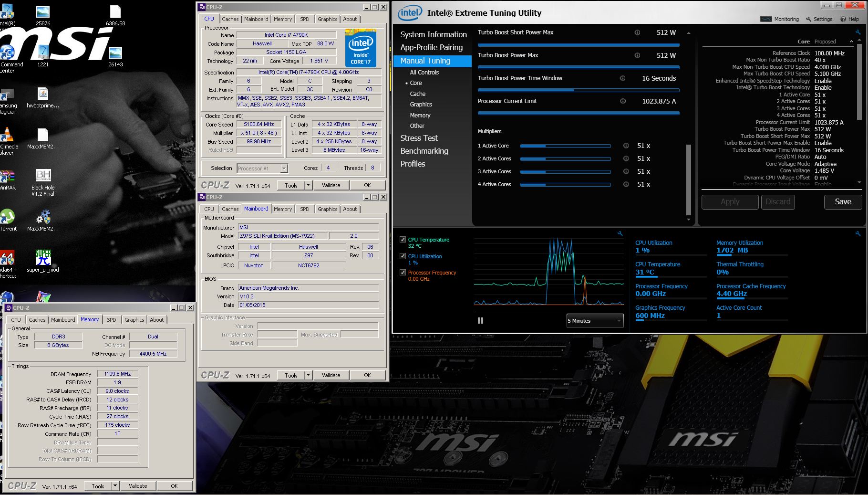Screen dimensions: 868x495
Task: Open Monitoring in XTU top bar
Action: tap(780, 19)
